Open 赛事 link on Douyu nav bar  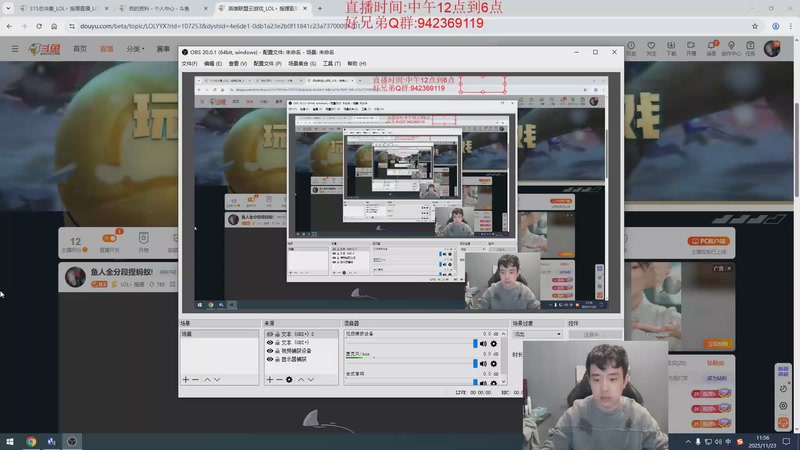(163, 49)
